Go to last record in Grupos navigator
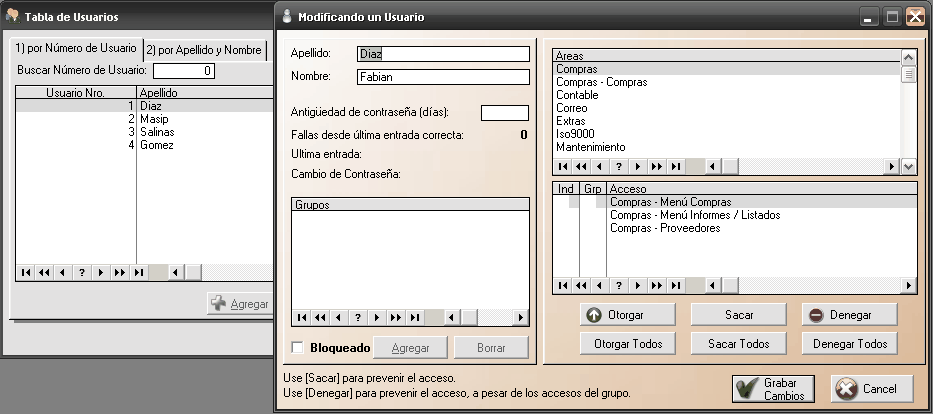 click(416, 317)
